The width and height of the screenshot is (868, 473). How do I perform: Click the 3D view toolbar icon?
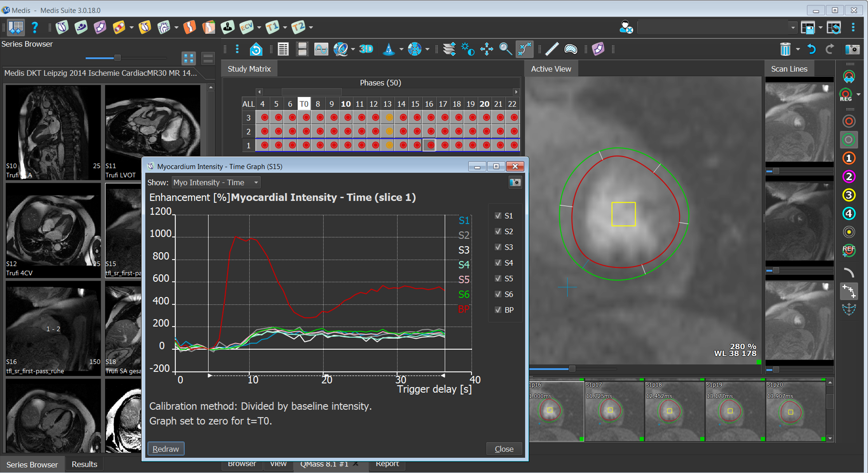coord(366,49)
